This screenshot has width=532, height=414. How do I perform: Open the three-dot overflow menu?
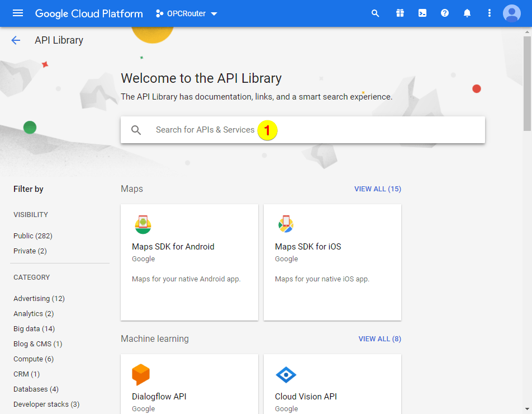coord(489,13)
